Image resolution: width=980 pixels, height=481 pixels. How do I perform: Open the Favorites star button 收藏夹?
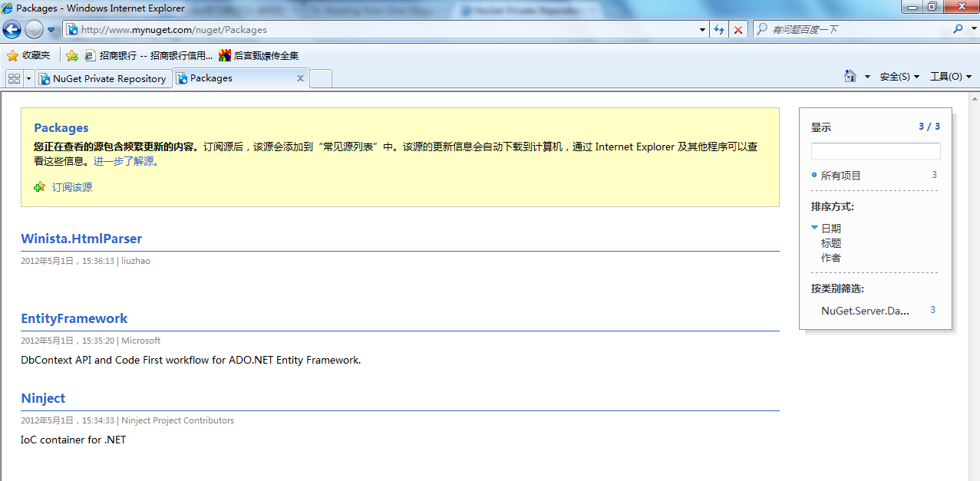[x=28, y=55]
